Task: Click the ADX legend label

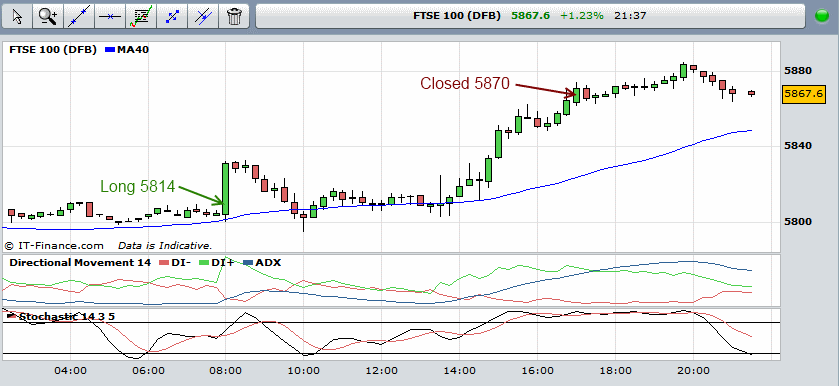Action: tap(268, 262)
